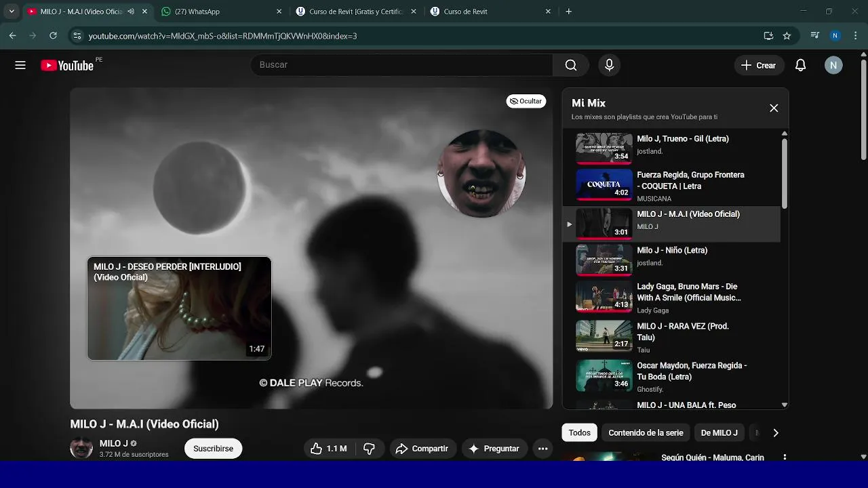Open MILO J channel name link
The width and height of the screenshot is (868, 488).
coord(113,443)
